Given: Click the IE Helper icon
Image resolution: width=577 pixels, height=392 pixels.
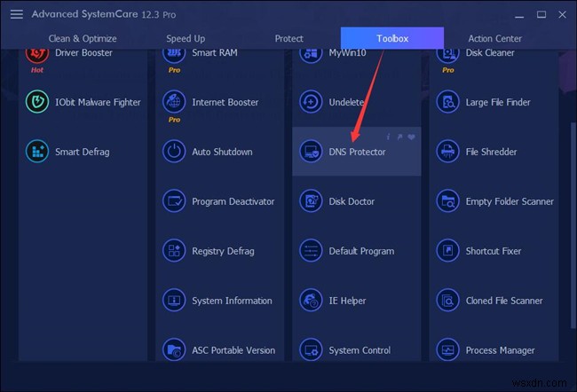Looking at the screenshot, I should tap(311, 300).
